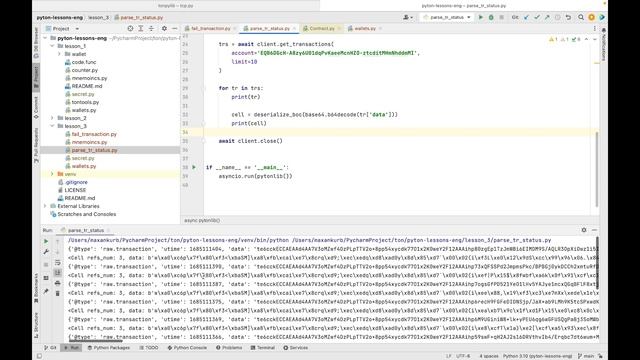Image resolution: width=640 pixels, height=360 pixels.
Task: Collapse pyton-lessons-eng root node
Action: (45, 38)
